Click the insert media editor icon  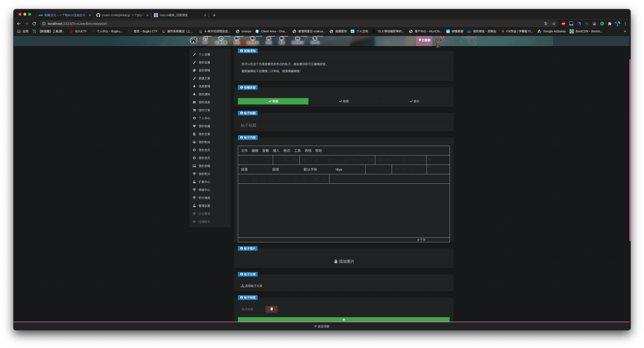click(x=263, y=179)
